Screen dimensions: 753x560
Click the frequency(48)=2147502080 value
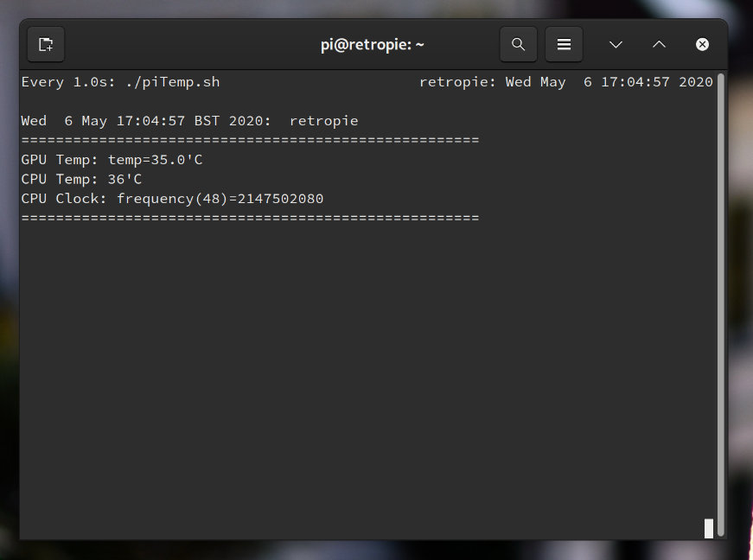click(220, 199)
